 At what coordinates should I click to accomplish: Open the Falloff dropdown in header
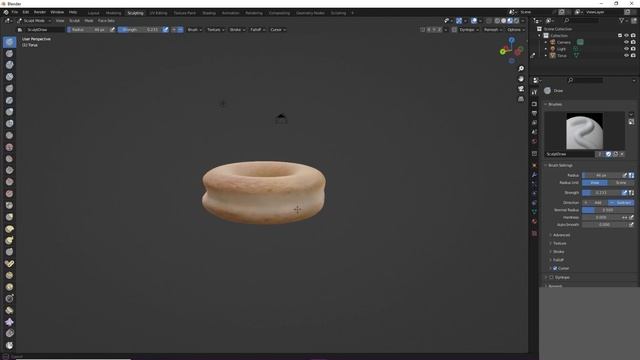pyautogui.click(x=258, y=29)
